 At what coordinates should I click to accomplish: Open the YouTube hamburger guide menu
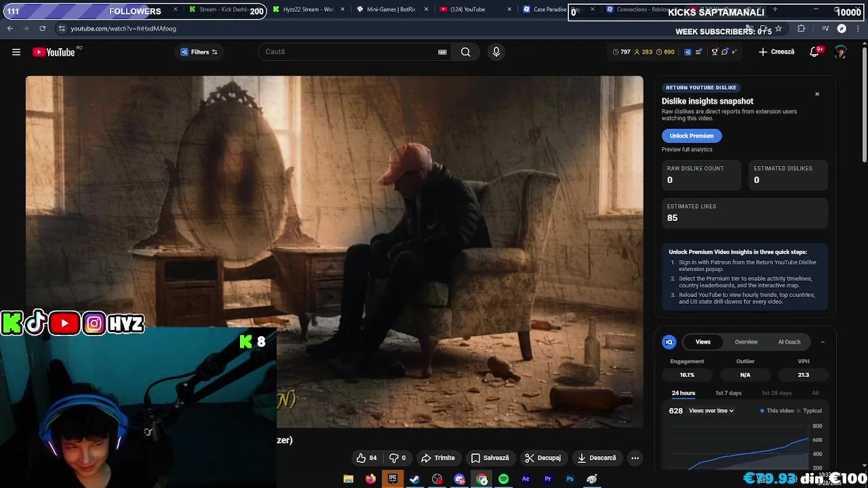(x=16, y=52)
